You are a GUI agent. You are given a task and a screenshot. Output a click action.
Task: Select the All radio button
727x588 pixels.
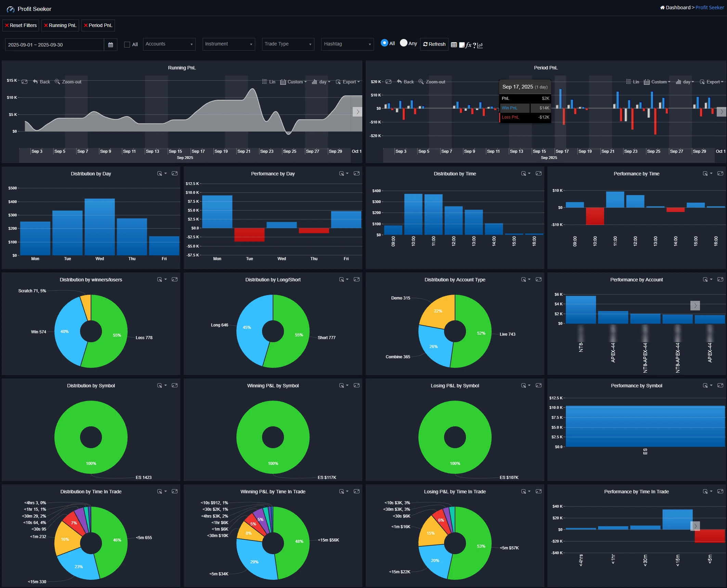[384, 43]
